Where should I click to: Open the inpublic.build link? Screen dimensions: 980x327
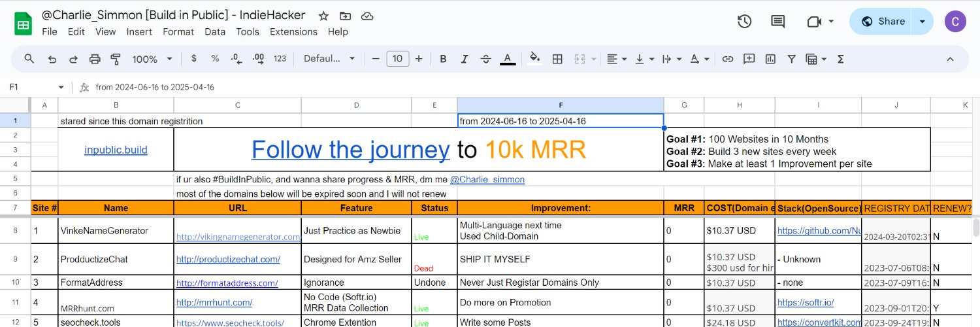[x=116, y=150]
